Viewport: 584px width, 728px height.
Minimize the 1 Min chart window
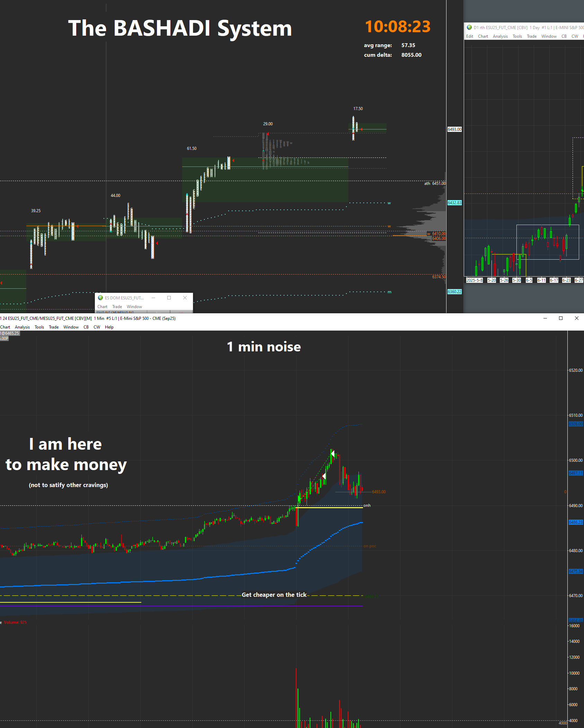[x=545, y=318]
